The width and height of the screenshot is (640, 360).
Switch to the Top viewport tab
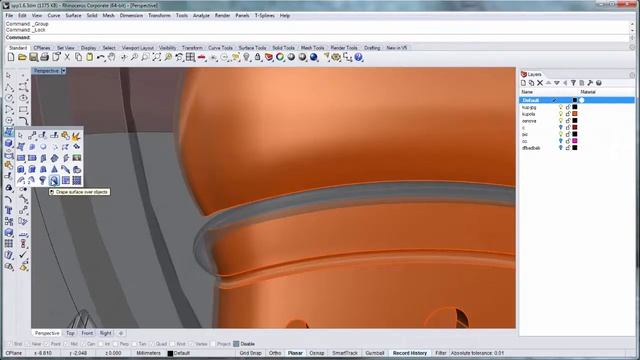click(70, 333)
